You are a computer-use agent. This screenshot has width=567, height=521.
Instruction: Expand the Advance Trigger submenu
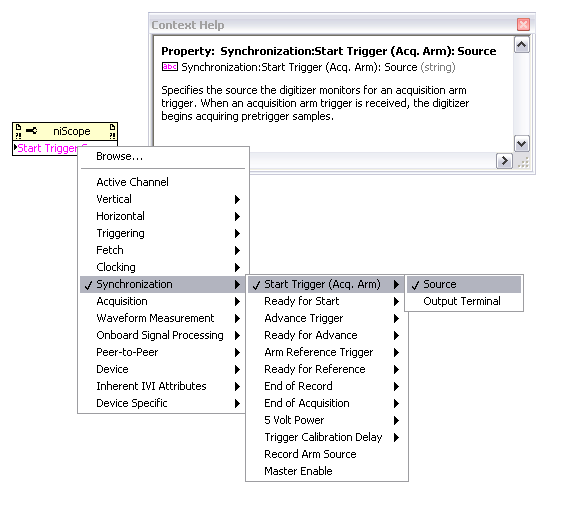pos(327,319)
